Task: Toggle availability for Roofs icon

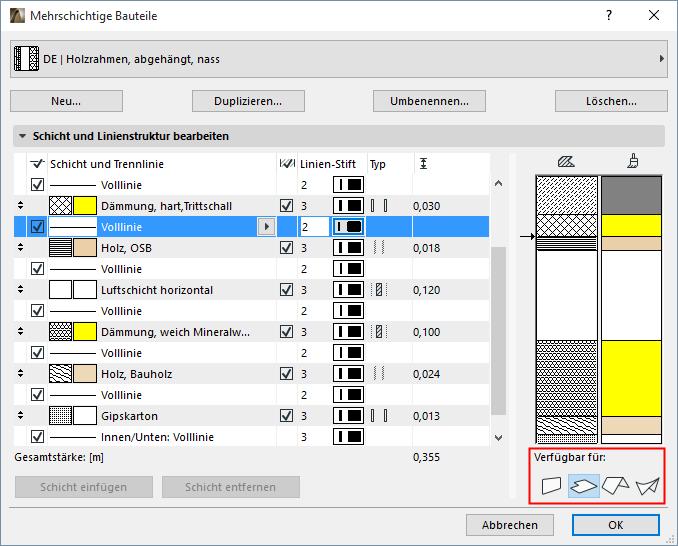Action: tap(616, 485)
